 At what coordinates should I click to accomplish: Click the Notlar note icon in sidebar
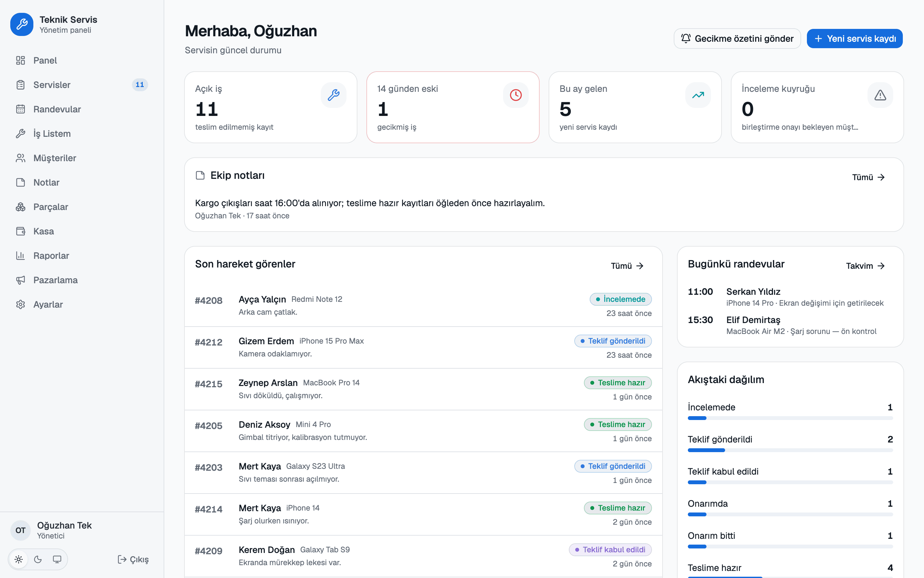pos(21,183)
